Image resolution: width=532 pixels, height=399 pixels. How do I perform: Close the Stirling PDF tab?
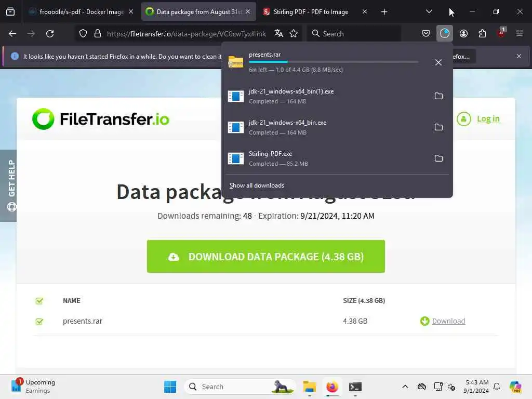tap(365, 11)
